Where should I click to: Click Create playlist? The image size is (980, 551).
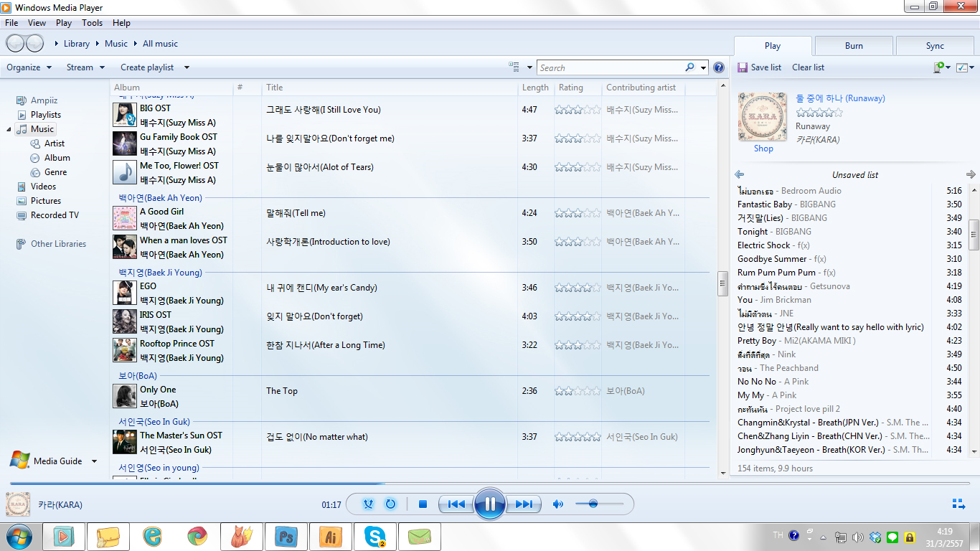coord(147,67)
